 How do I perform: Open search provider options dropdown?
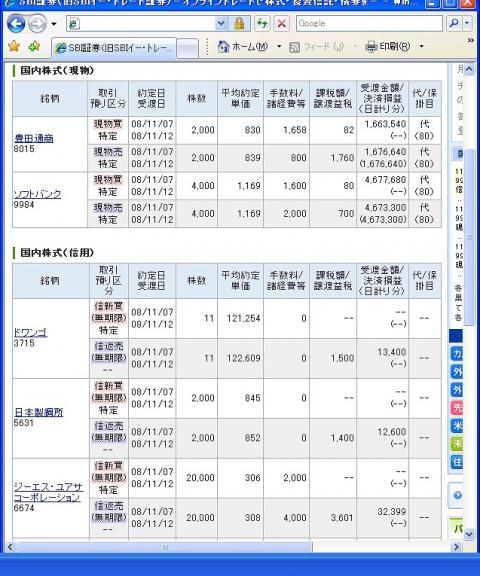pos(467,24)
